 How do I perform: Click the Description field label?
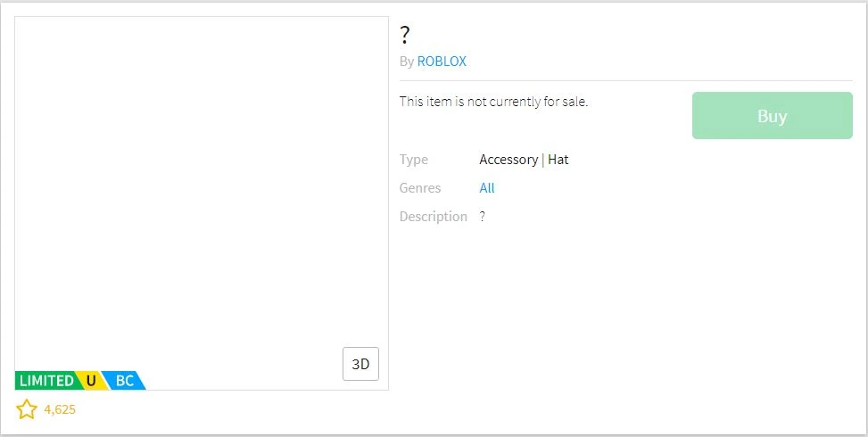coord(434,217)
